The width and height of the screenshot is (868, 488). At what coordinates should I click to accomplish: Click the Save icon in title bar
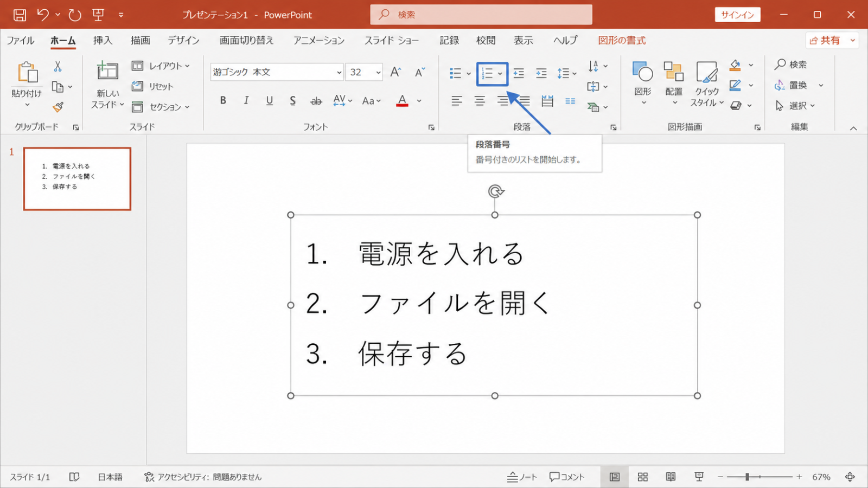click(x=20, y=15)
